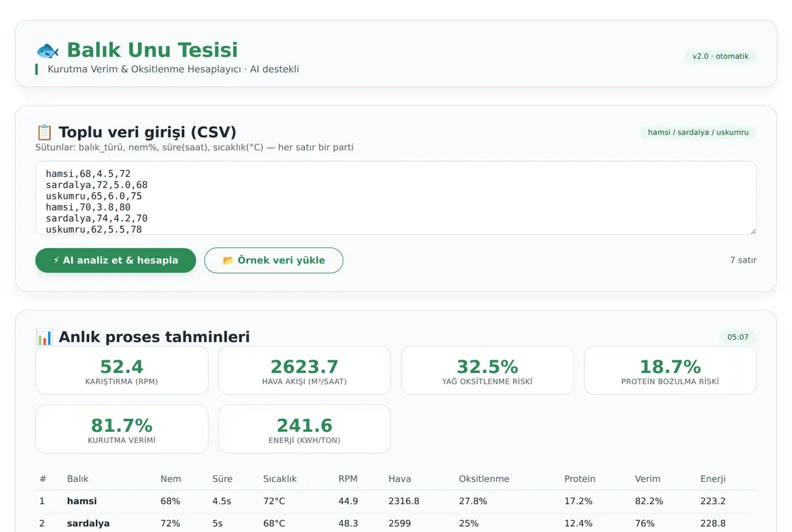Click the 48.3 RPM value
Image resolution: width=792 pixels, height=532 pixels.
point(348,523)
